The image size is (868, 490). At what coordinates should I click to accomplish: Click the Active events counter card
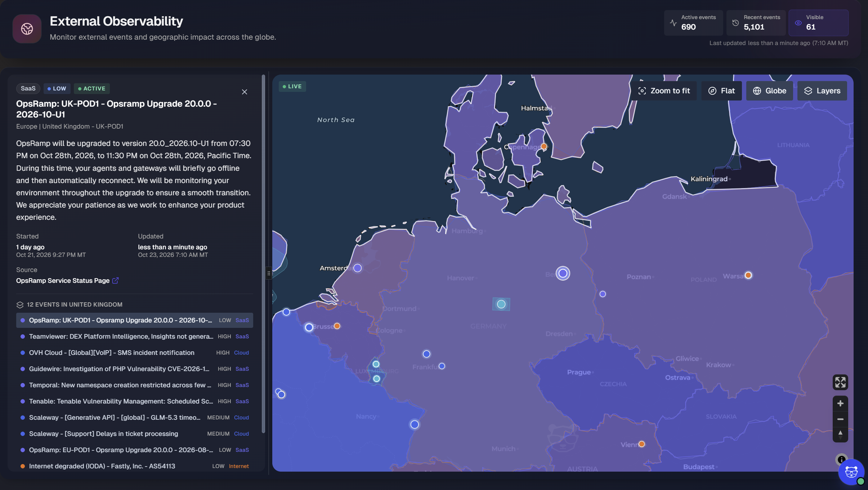point(693,23)
